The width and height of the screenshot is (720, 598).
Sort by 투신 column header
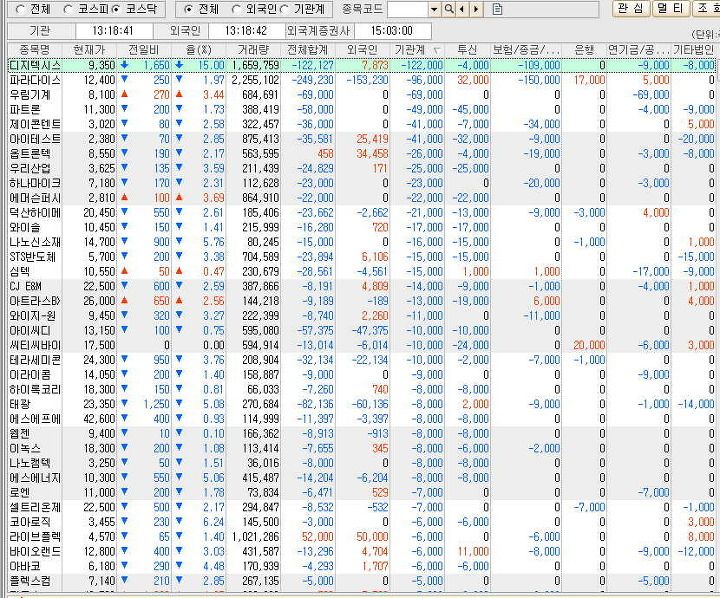point(467,50)
